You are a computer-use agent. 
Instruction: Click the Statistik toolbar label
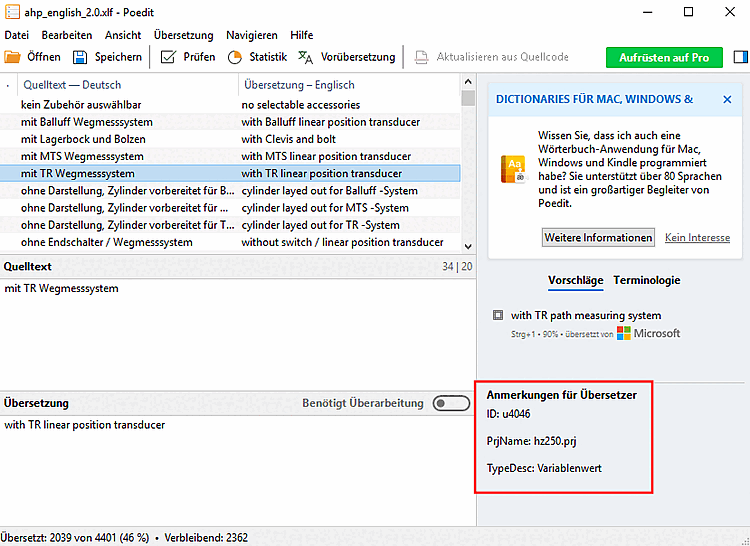click(x=268, y=57)
